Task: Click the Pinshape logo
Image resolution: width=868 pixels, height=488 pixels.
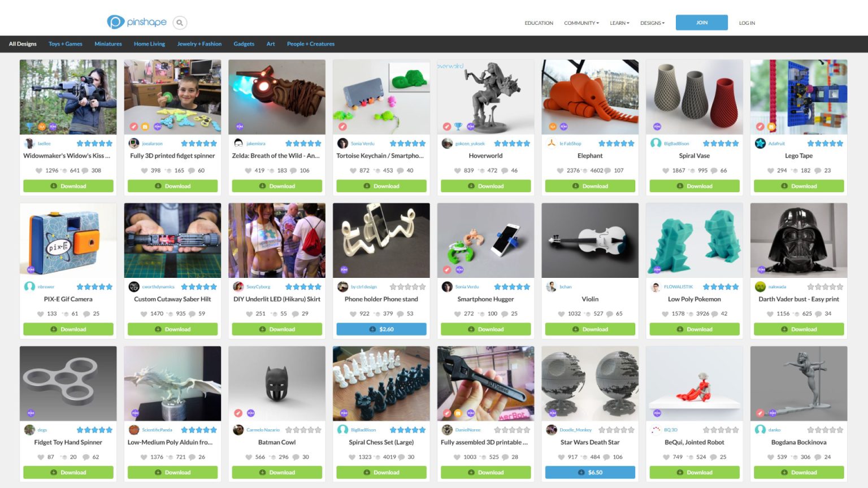Action: tap(137, 21)
